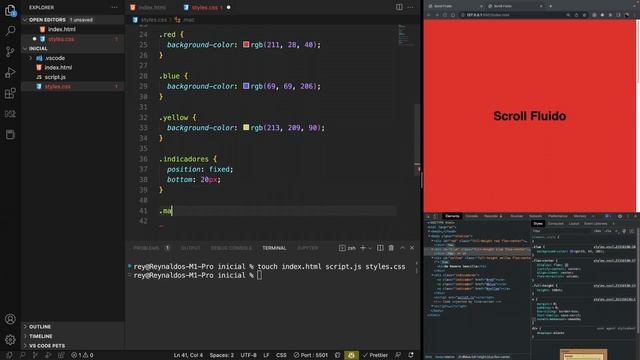Open the Extensions view

(x=10, y=93)
